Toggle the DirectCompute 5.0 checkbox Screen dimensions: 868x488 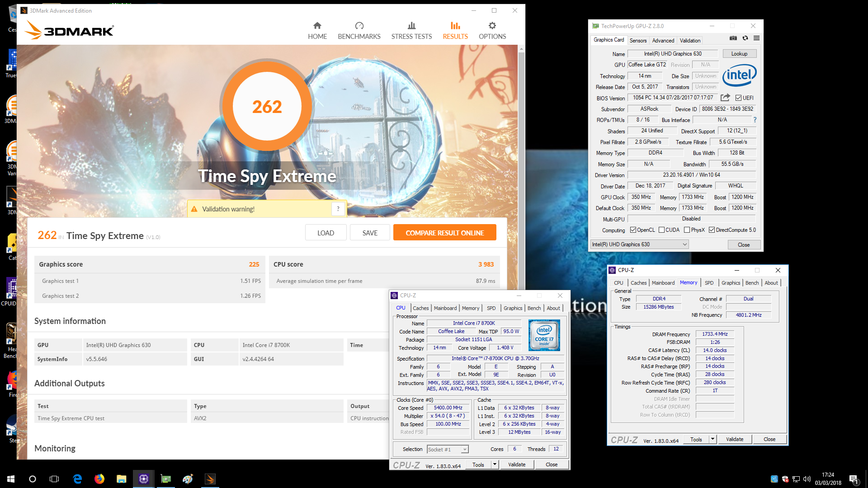tap(712, 230)
